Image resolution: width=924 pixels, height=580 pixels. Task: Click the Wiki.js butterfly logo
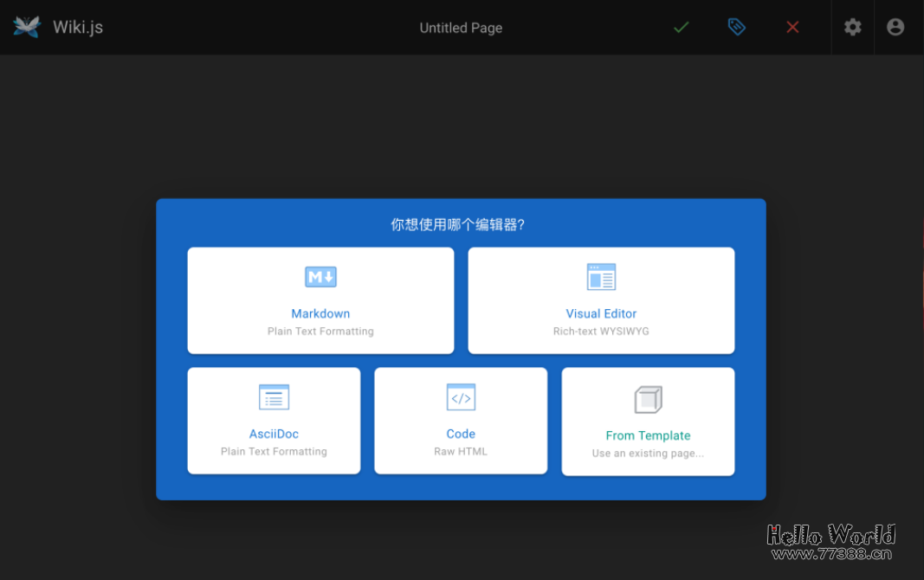point(25,26)
